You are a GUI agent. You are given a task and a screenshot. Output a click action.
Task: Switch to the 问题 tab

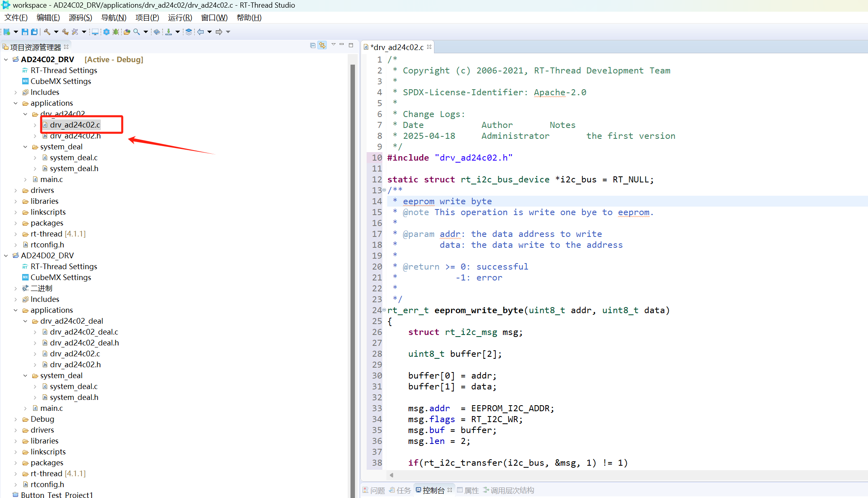tap(373, 490)
